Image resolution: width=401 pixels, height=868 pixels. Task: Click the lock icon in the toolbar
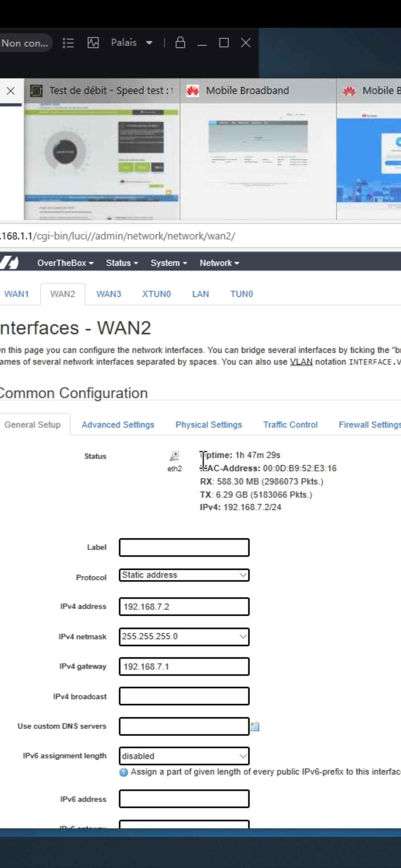pos(180,43)
